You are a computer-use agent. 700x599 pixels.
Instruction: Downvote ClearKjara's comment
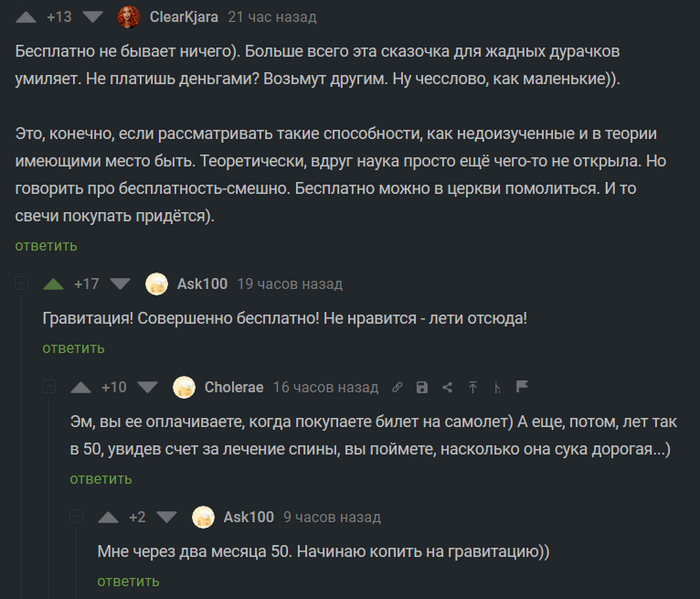pyautogui.click(x=93, y=17)
